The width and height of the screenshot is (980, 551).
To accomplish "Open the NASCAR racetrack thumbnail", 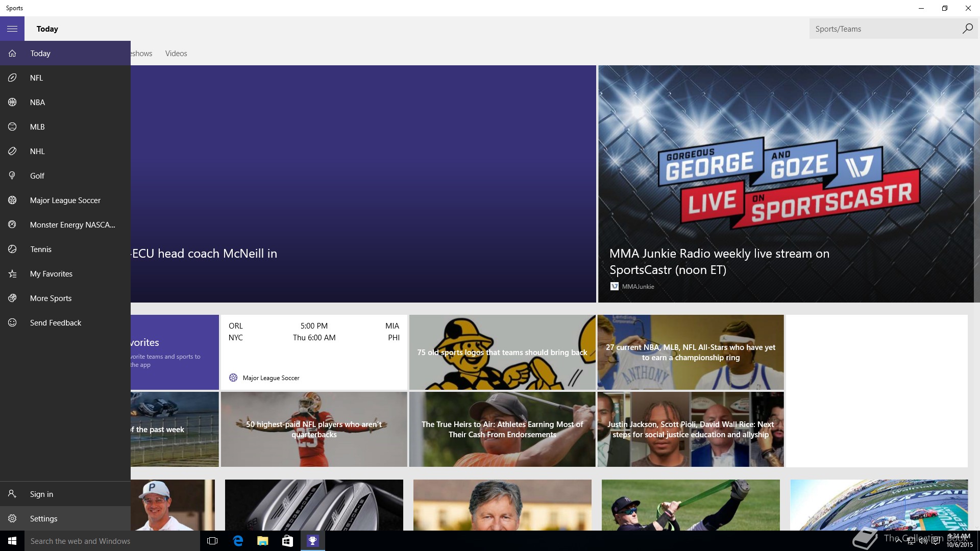I will click(x=879, y=505).
